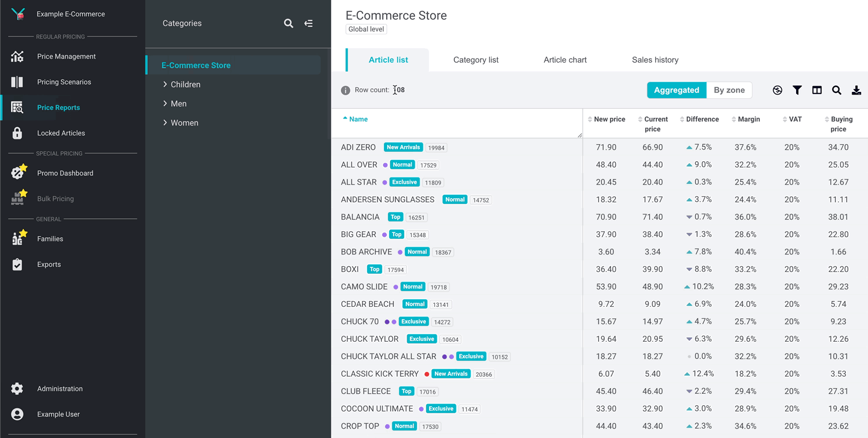868x438 pixels.
Task: Download the article list
Action: point(856,90)
